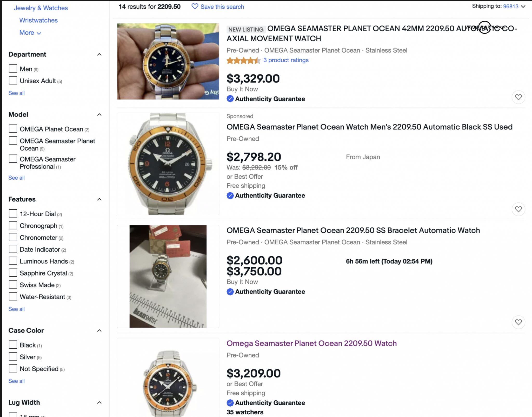Enable the OMEGA Planet Ocean model filter

[x=13, y=128]
